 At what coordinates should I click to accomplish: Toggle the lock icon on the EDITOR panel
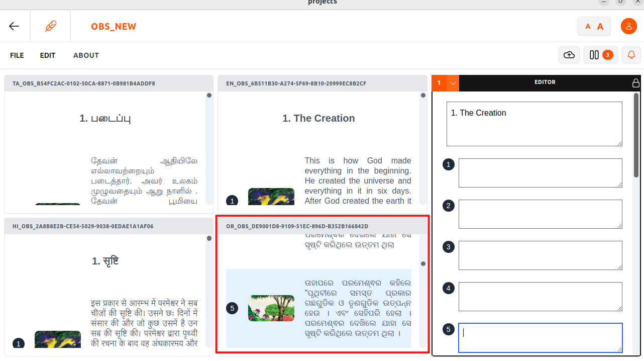(636, 82)
